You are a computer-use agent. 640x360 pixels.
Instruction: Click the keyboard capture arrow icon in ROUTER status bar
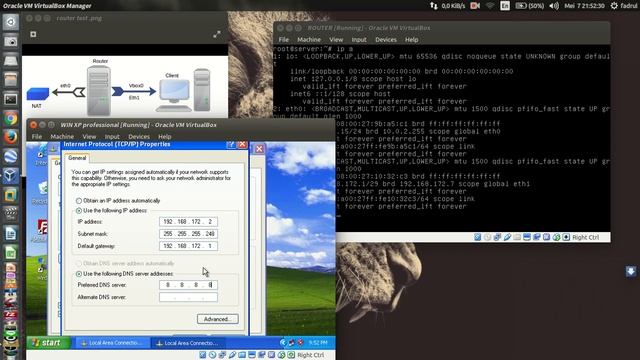[567, 237]
